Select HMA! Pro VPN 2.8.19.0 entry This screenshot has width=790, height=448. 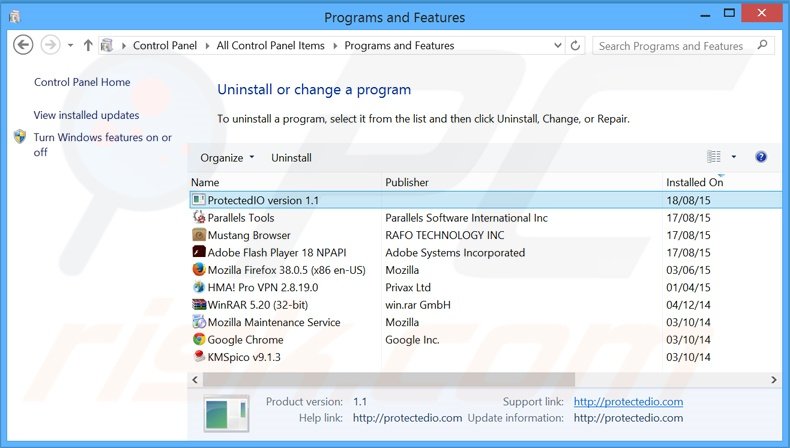tap(262, 287)
